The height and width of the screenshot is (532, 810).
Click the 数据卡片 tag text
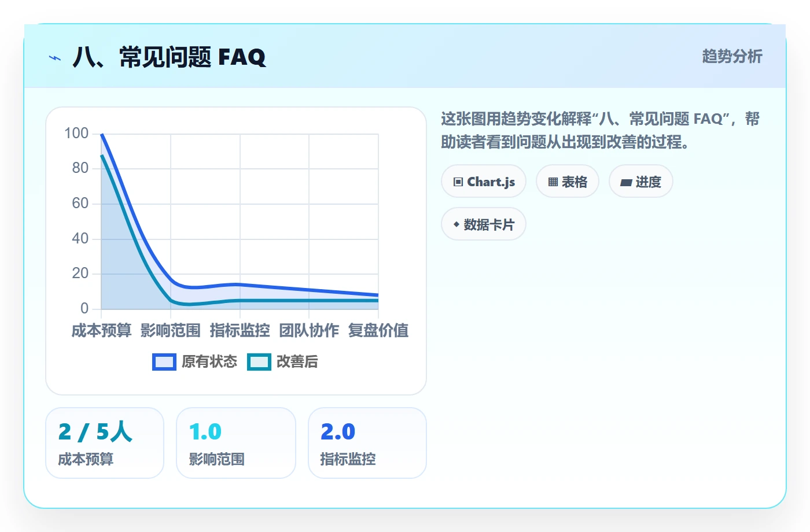pyautogui.click(x=489, y=224)
